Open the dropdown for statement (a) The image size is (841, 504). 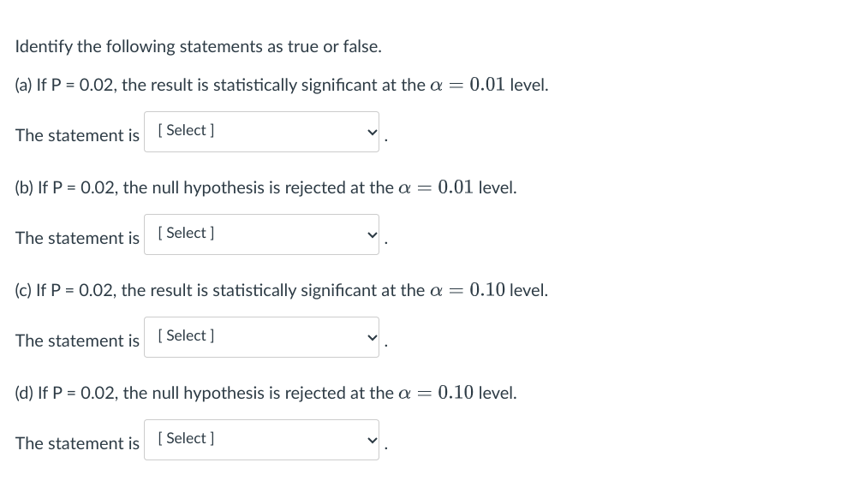point(261,131)
